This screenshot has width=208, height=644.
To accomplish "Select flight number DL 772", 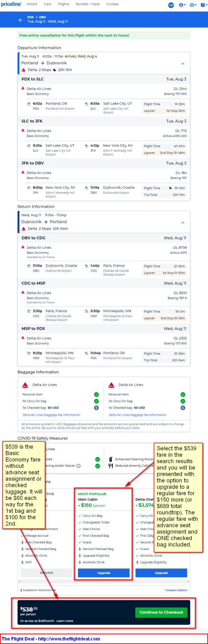I will coord(181,131).
